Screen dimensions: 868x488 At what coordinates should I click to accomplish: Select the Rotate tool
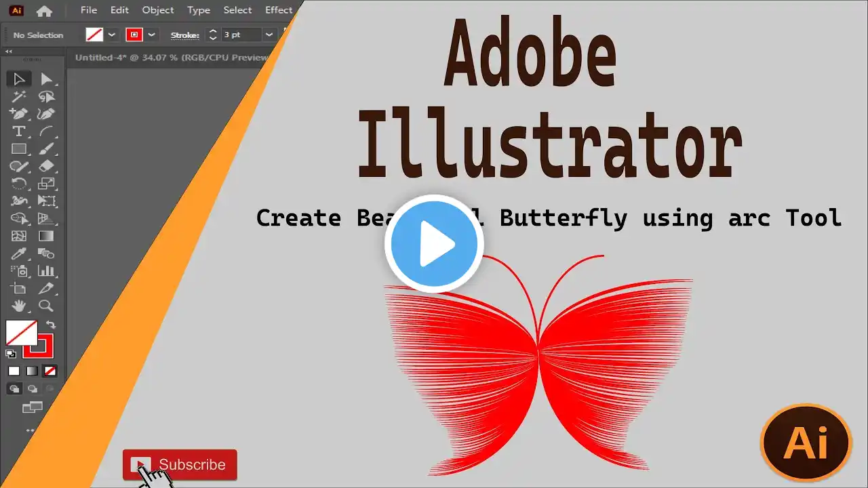19,184
